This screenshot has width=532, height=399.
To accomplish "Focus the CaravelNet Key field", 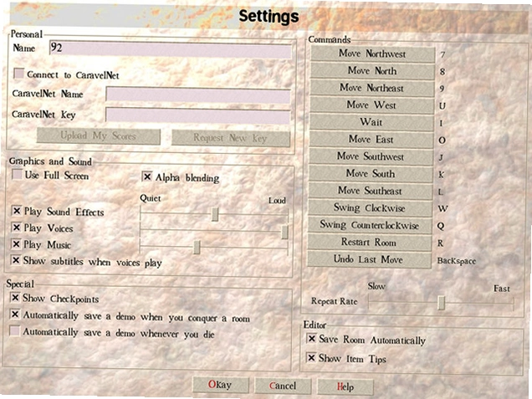I will tap(197, 116).
